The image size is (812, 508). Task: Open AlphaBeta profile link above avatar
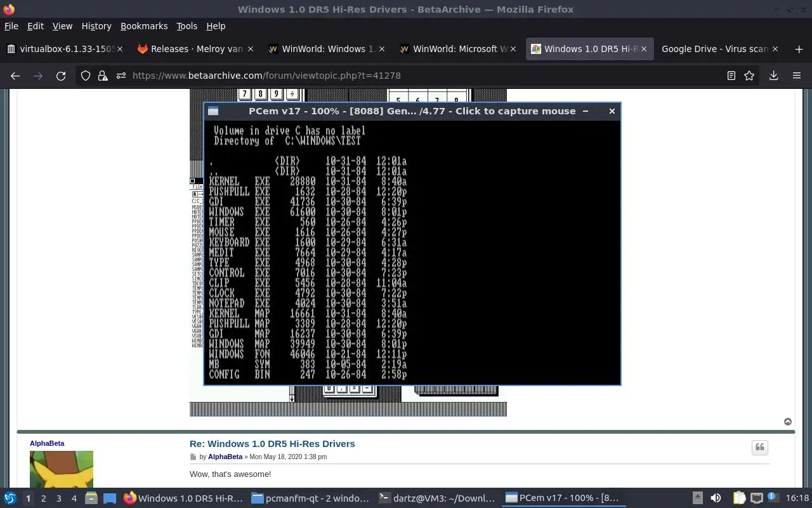click(x=47, y=443)
